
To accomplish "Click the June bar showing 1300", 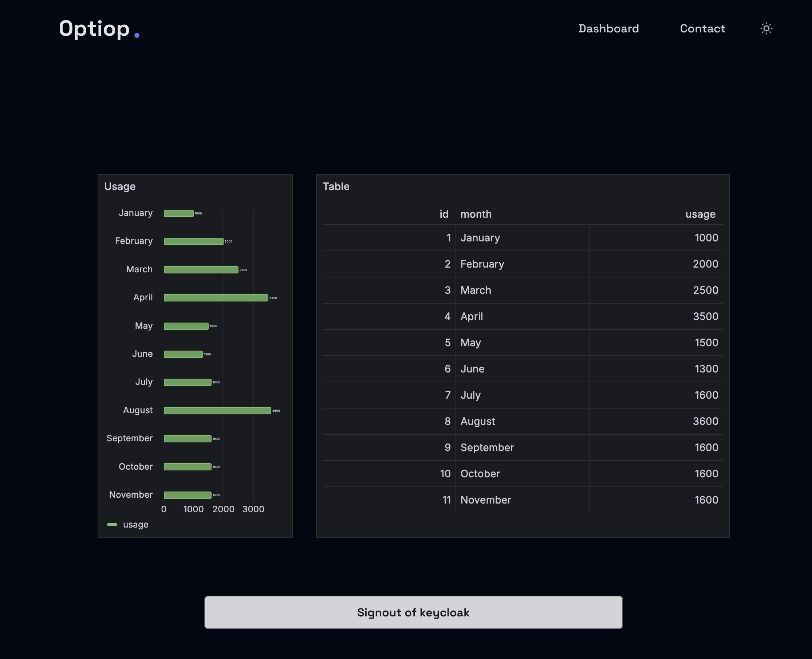I will [184, 354].
